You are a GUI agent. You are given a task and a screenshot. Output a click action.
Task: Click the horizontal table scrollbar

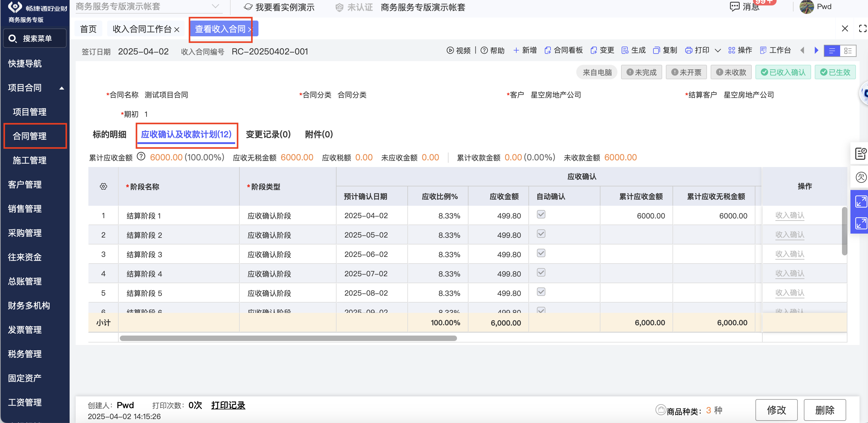pyautogui.click(x=288, y=338)
